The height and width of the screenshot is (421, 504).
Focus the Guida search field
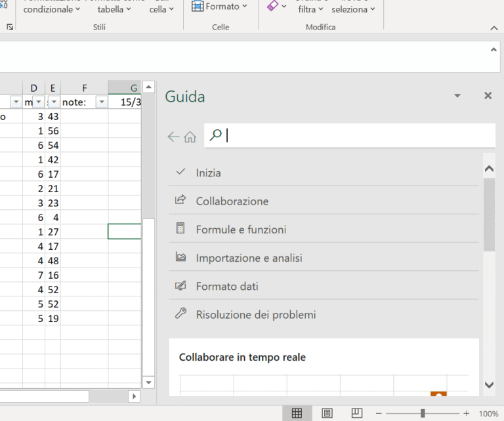coord(349,135)
